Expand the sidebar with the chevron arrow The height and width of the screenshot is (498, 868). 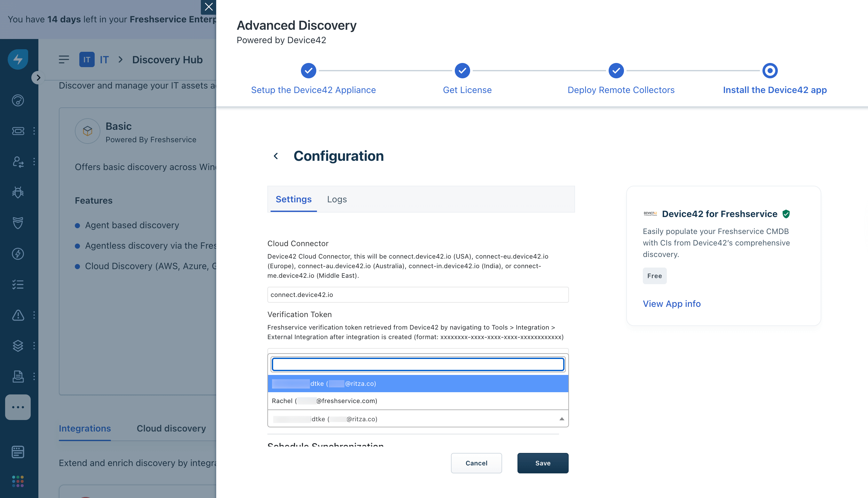[x=38, y=78]
